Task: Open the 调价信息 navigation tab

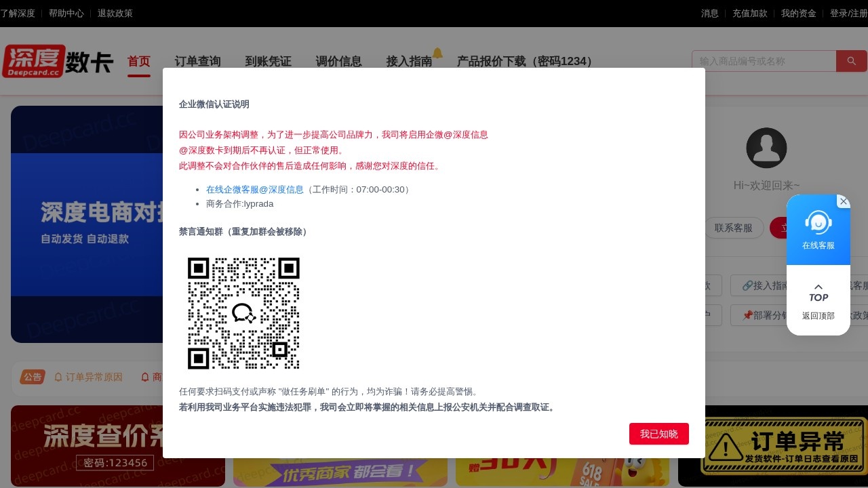Action: 338,62
